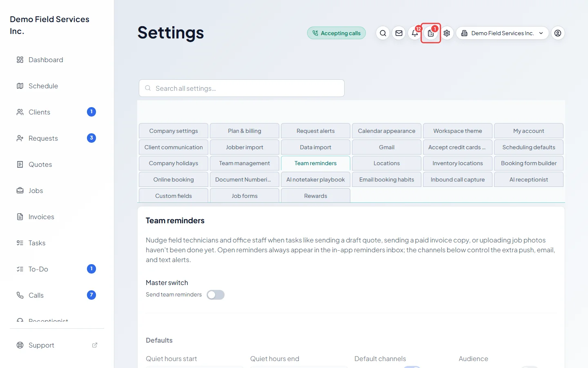Open Team management tab
Screen dimensions: 588x368
(245, 163)
